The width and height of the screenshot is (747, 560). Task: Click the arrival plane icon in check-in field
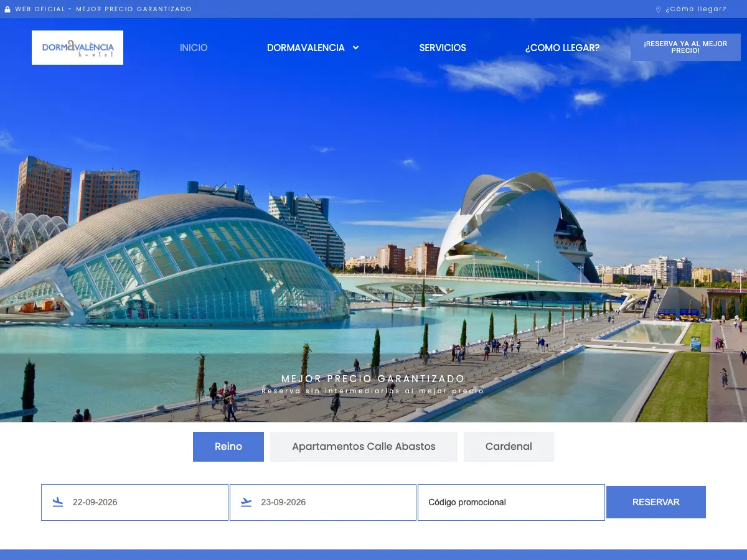coord(58,502)
